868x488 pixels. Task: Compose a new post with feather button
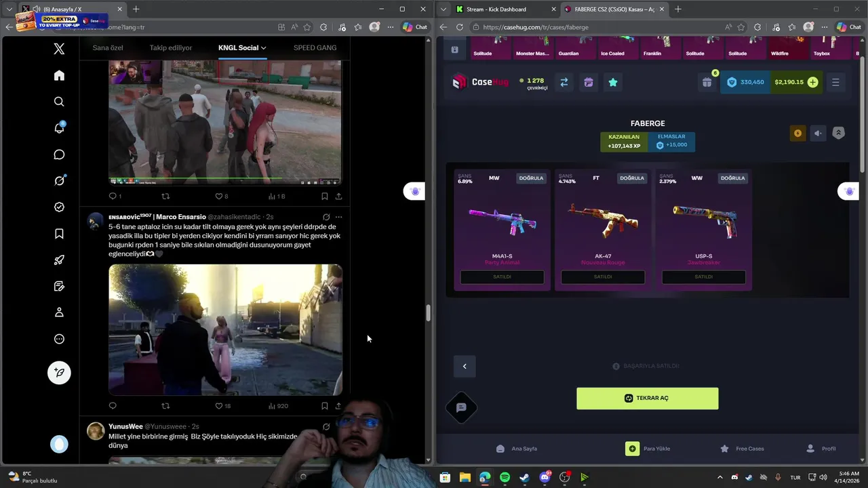pyautogui.click(x=59, y=373)
